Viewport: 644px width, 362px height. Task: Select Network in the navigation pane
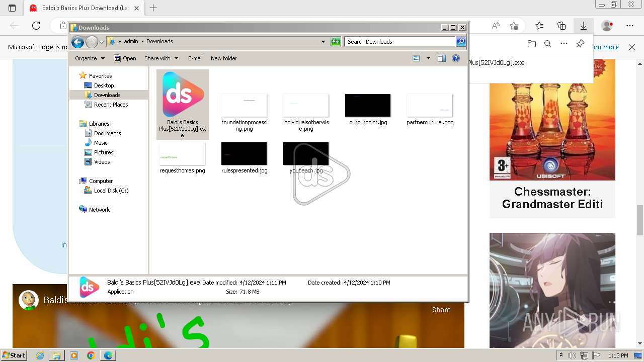99,210
